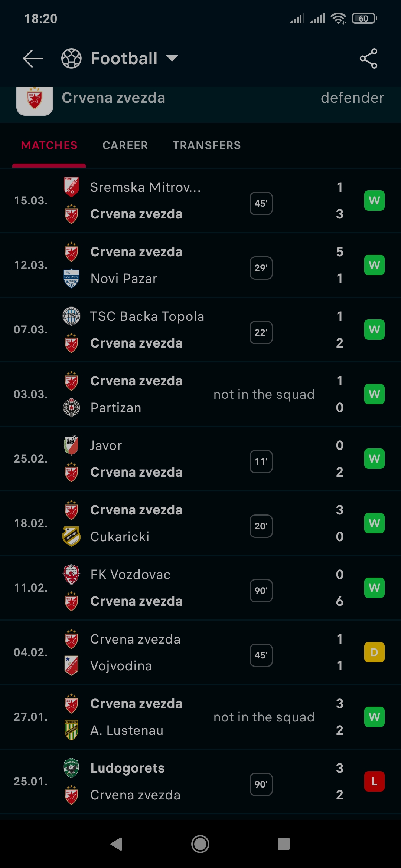Tap the back arrow icon

tap(33, 59)
